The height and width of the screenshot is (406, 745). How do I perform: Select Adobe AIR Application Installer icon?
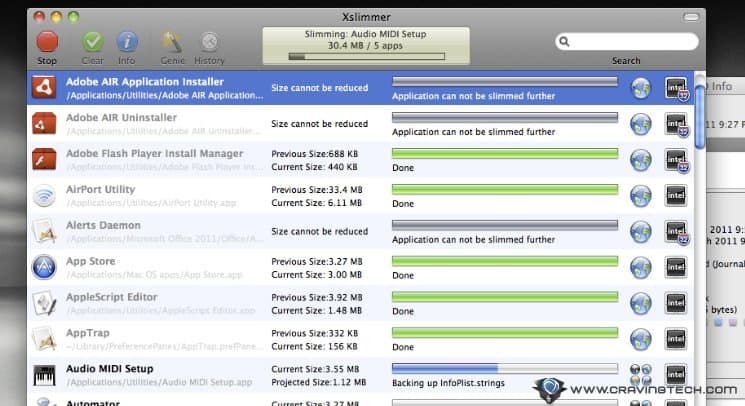[44, 87]
